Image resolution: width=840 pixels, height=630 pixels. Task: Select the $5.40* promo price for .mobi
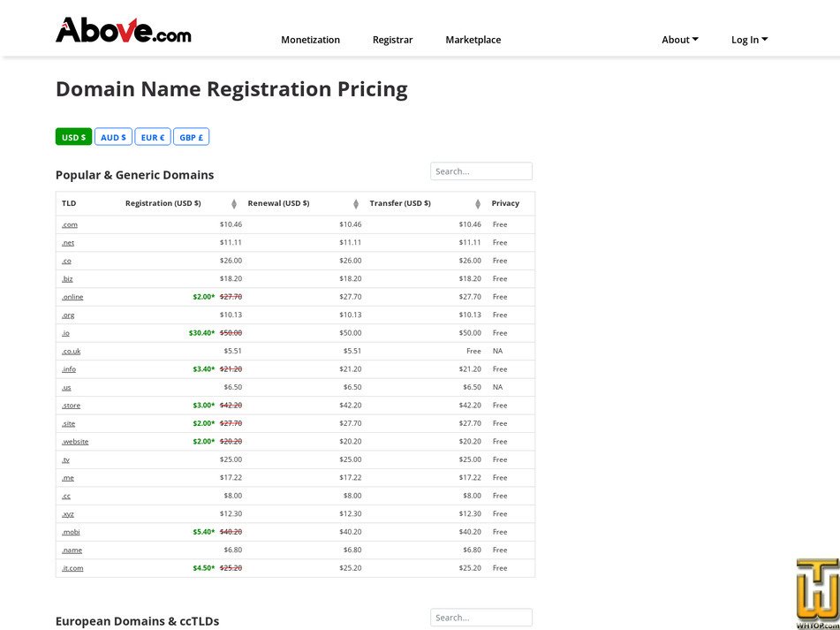coord(203,532)
